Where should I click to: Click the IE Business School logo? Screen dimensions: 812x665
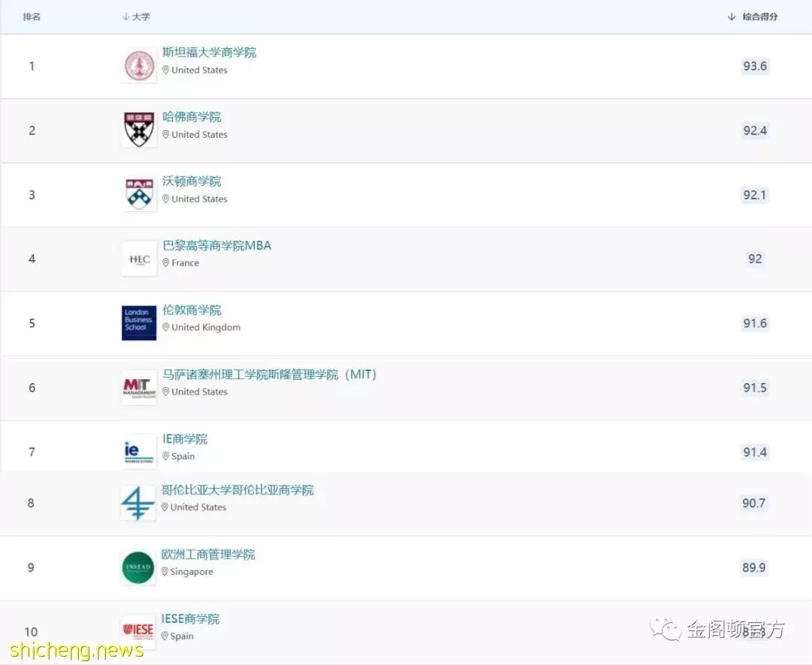[x=139, y=451]
